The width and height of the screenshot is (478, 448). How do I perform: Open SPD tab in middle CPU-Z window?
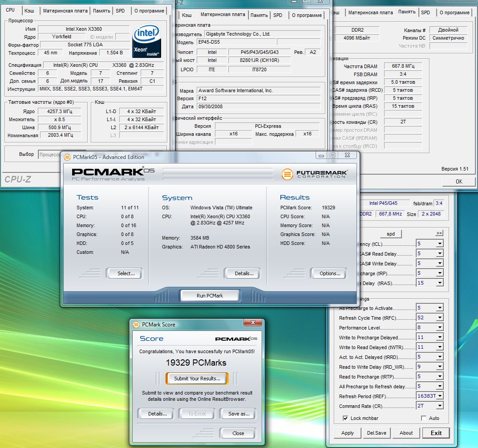point(278,15)
